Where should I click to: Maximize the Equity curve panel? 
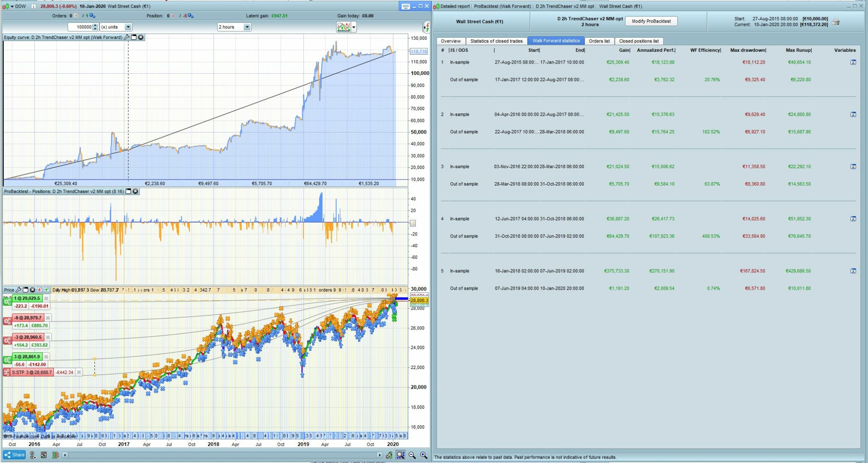tap(134, 37)
